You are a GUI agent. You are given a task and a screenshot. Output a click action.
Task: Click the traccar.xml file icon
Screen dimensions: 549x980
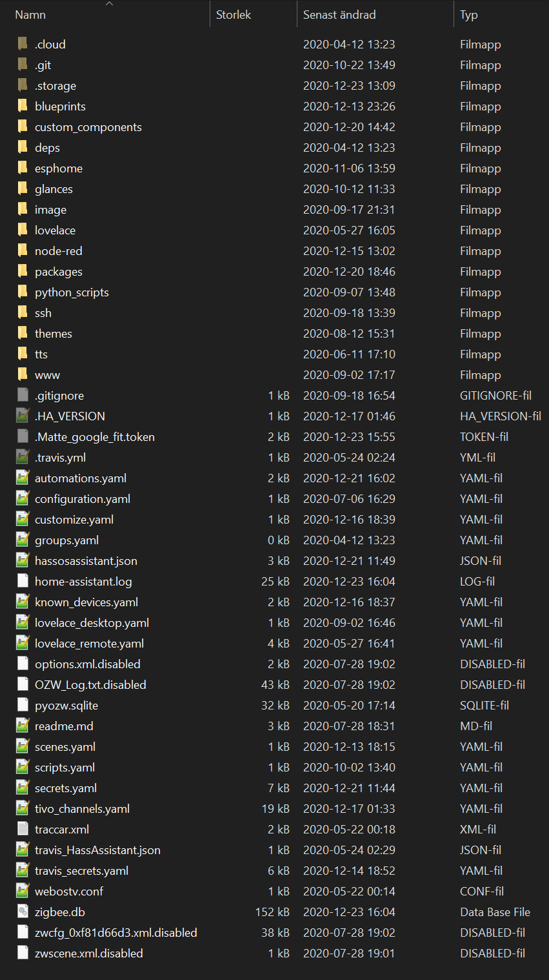click(22, 829)
